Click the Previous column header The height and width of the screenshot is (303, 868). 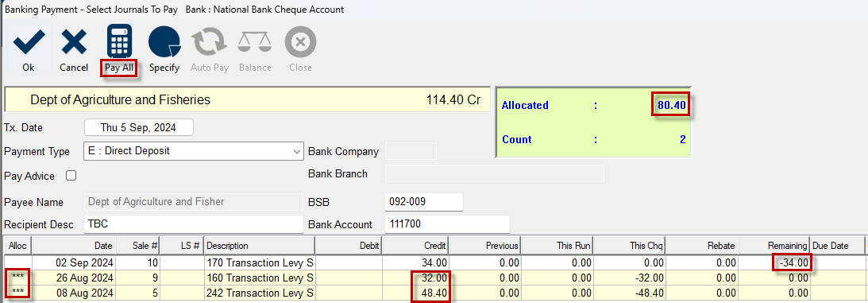coord(485,246)
